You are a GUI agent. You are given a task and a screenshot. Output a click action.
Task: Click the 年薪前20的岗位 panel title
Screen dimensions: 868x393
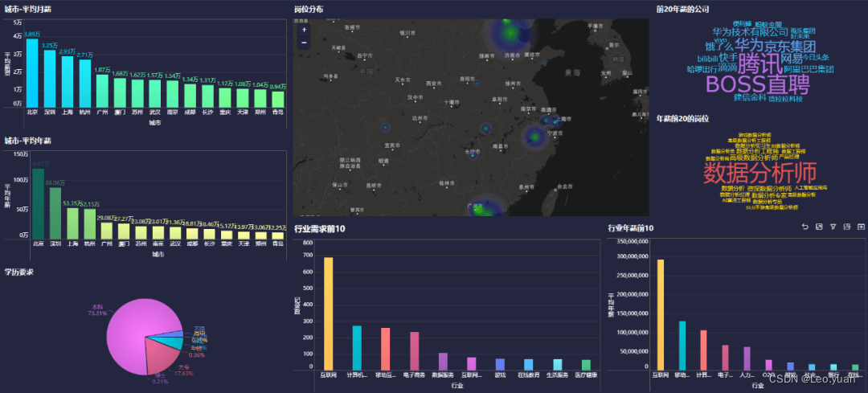click(x=683, y=118)
